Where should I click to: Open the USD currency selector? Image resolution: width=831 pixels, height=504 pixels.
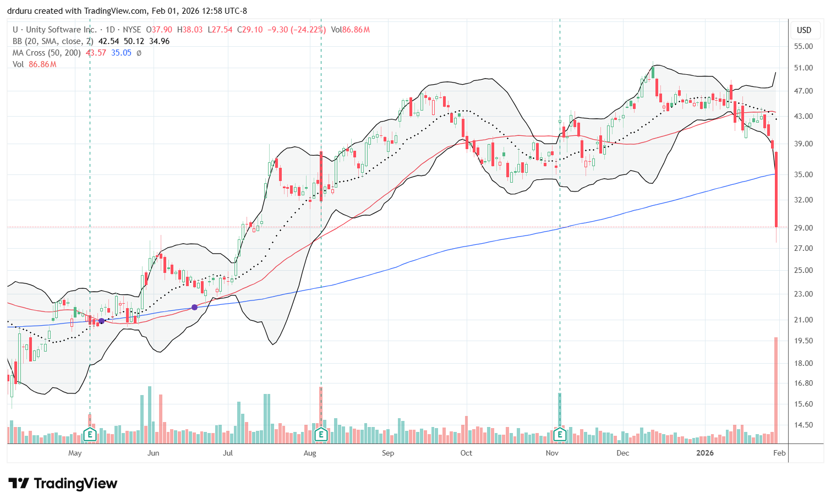tap(804, 30)
